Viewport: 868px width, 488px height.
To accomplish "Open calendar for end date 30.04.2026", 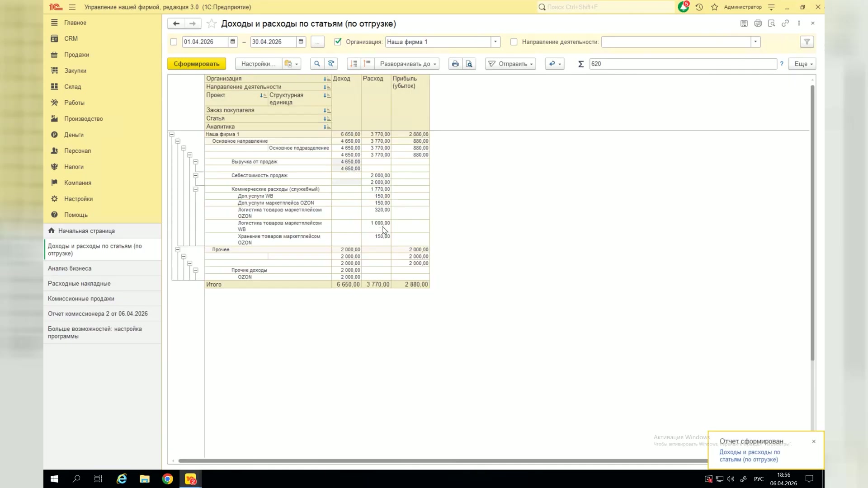I will [x=301, y=42].
